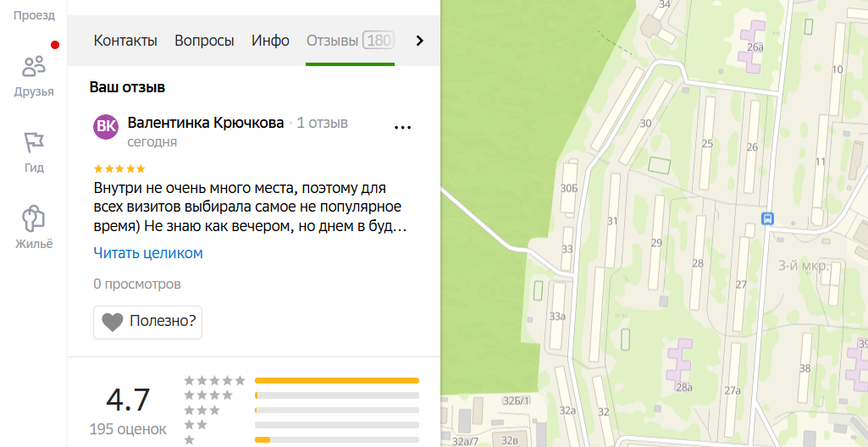This screenshot has height=447, width=868.
Task: Select building 26а on the map
Action: click(x=755, y=47)
